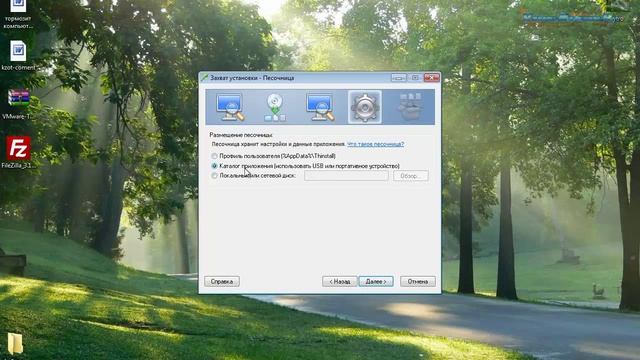Image resolution: width=640 pixels, height=360 pixels.
Task: Close the Захват установки dialog
Action: (431, 78)
